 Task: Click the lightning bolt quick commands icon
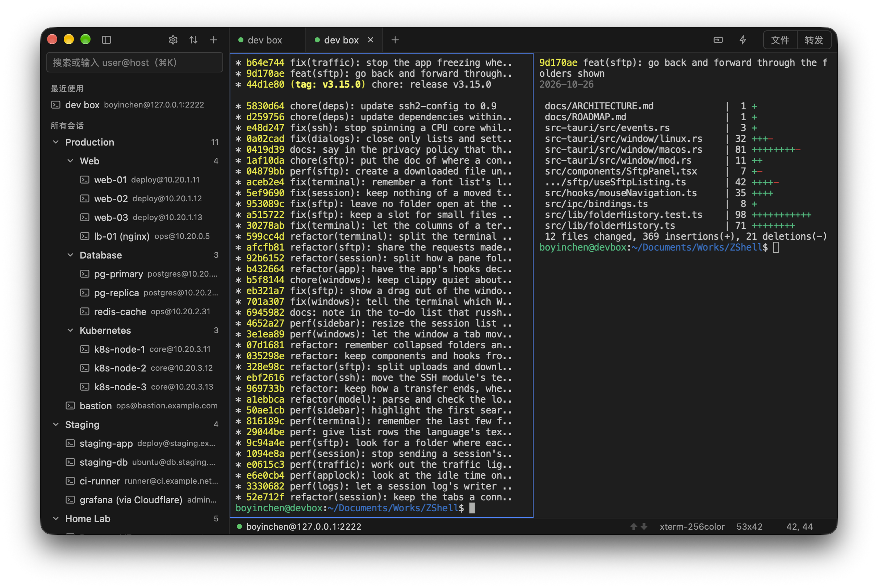pos(743,40)
